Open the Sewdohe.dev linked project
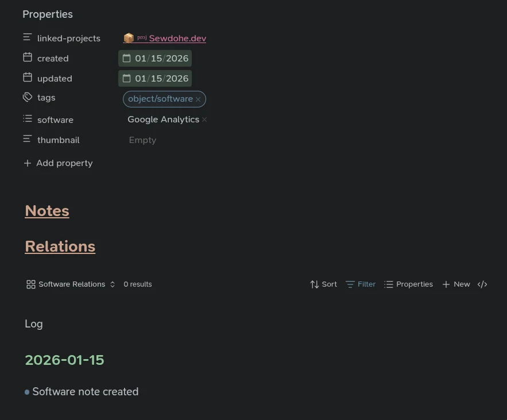 point(177,38)
